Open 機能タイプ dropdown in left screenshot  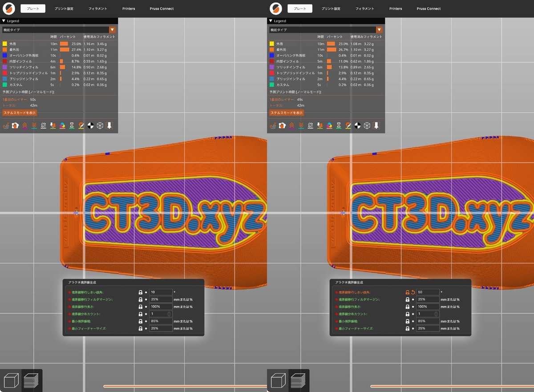59,30
